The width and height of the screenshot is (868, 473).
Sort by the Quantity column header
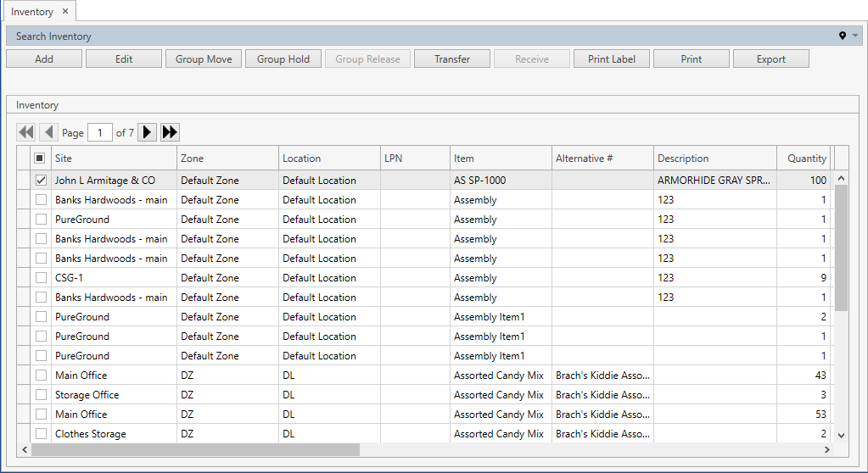click(x=805, y=159)
